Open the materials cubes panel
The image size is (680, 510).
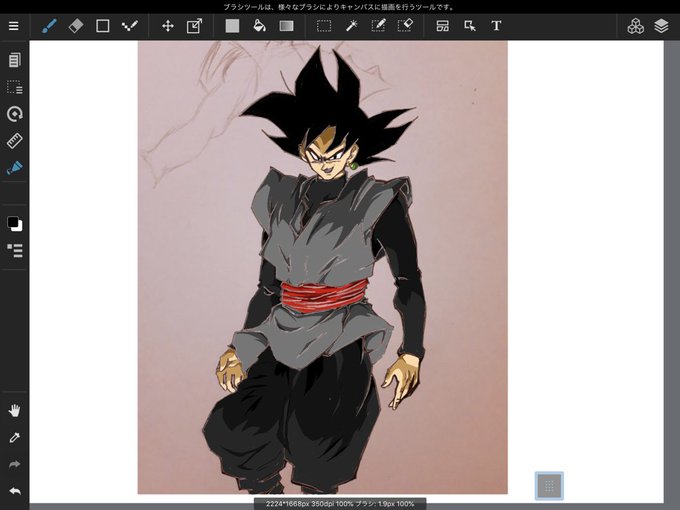[635, 26]
